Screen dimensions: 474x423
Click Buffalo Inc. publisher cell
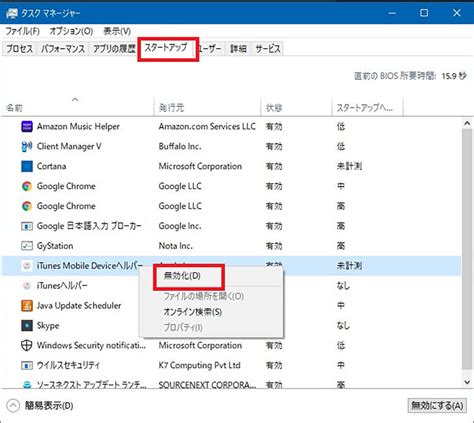click(x=180, y=146)
